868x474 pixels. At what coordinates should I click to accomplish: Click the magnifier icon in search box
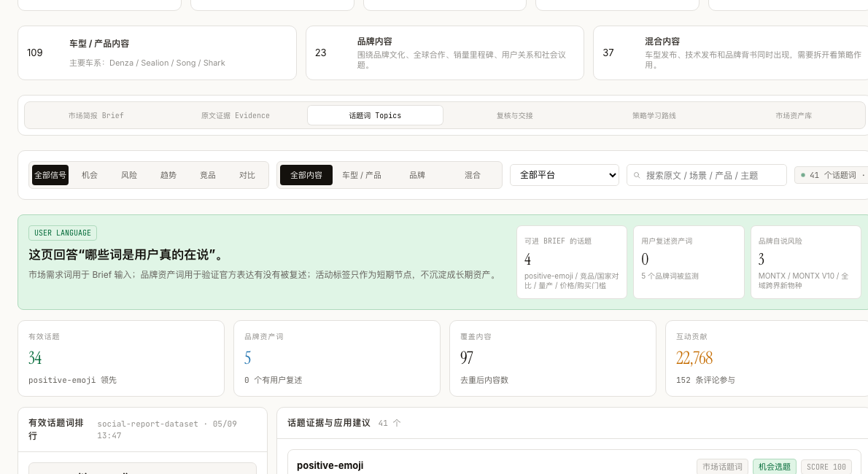(x=638, y=176)
